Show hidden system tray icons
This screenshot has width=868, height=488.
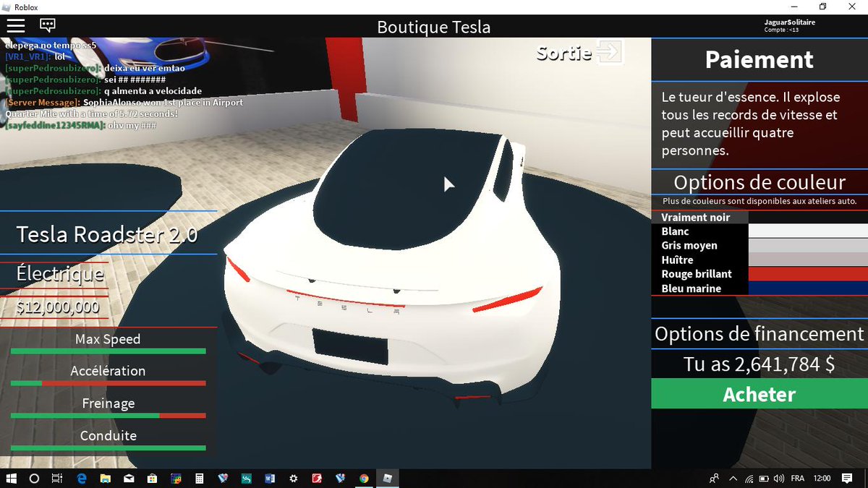[x=733, y=479]
